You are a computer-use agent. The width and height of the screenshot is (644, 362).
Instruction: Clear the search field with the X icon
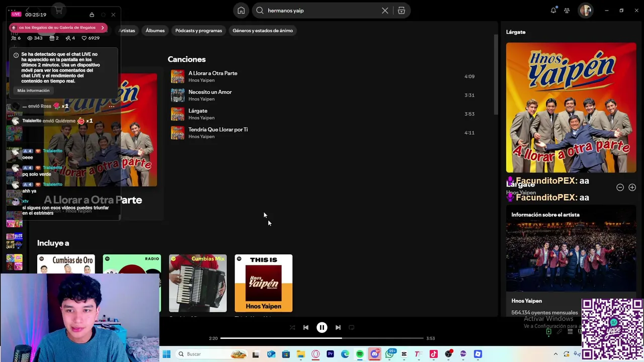pos(385,11)
